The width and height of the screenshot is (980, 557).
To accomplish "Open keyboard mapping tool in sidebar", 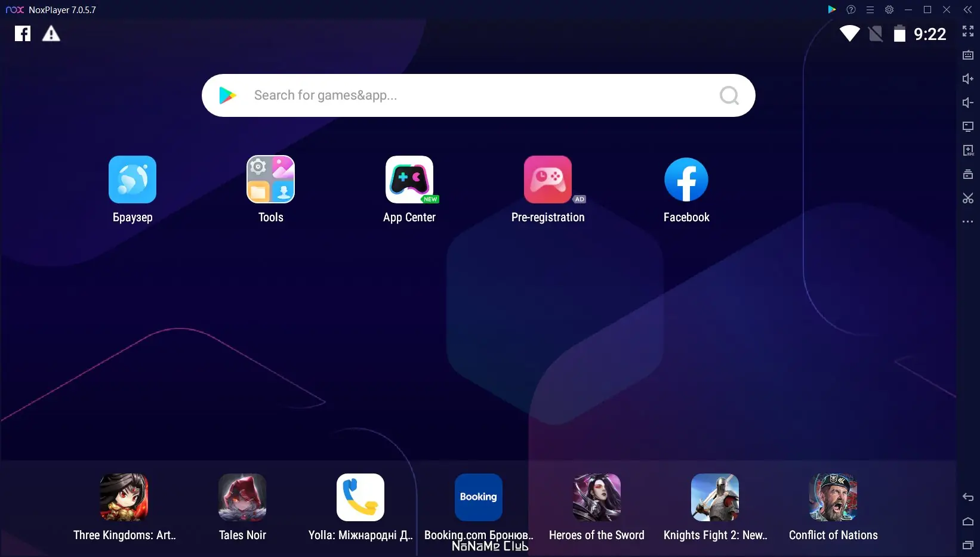I will [968, 55].
